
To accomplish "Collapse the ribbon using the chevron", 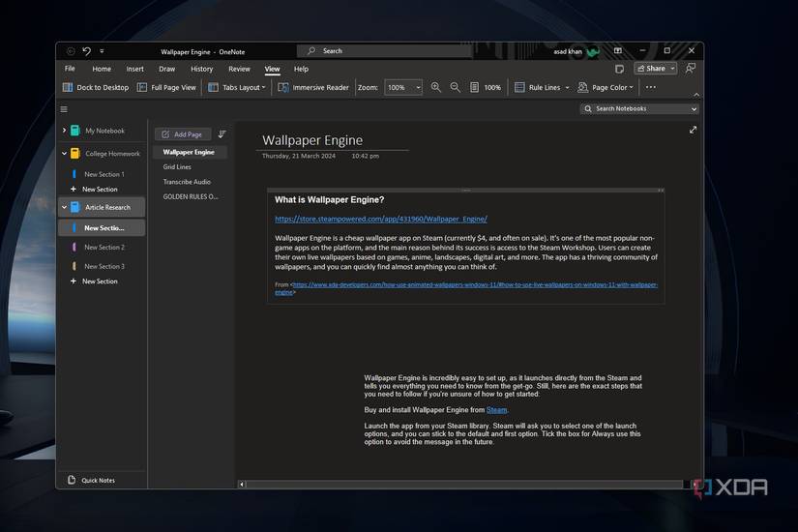I will (696, 95).
